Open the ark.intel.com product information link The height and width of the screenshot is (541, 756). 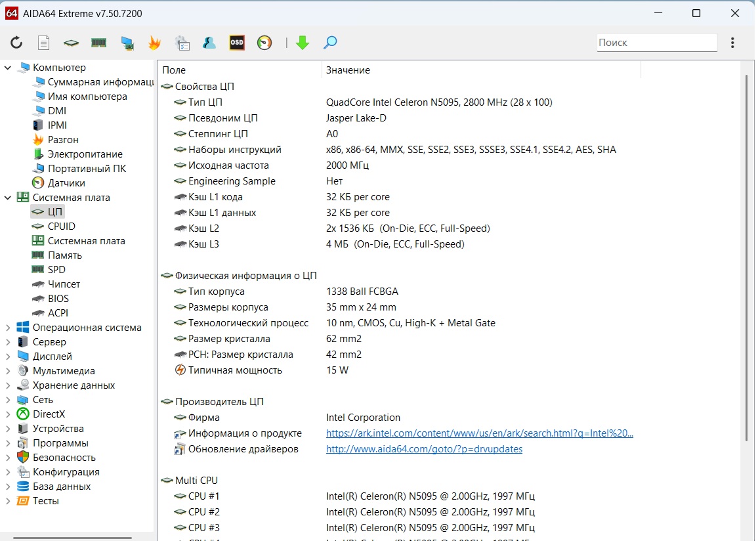coord(479,433)
